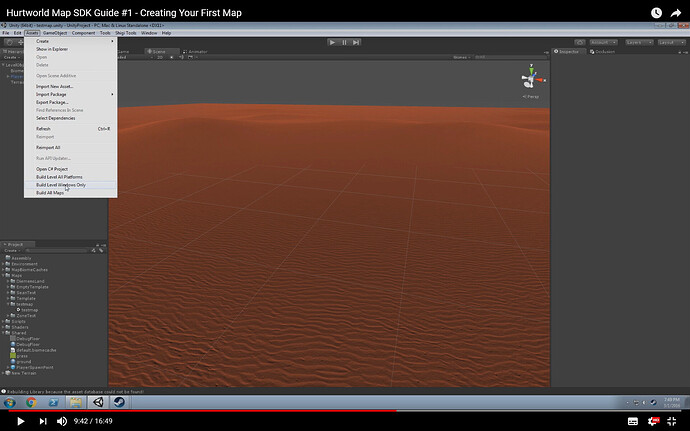The width and height of the screenshot is (690, 431).
Task: Expand Create submenu in Assets menu
Action: coord(70,41)
